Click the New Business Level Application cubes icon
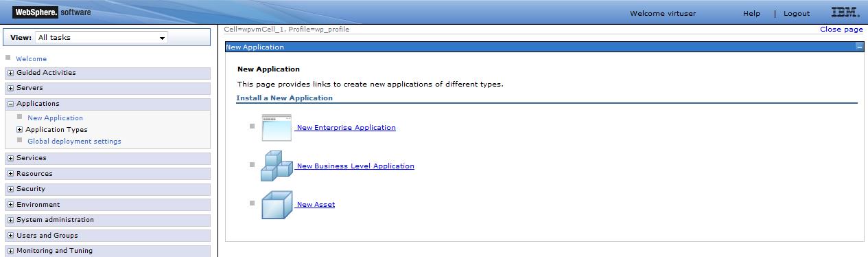 [277, 166]
